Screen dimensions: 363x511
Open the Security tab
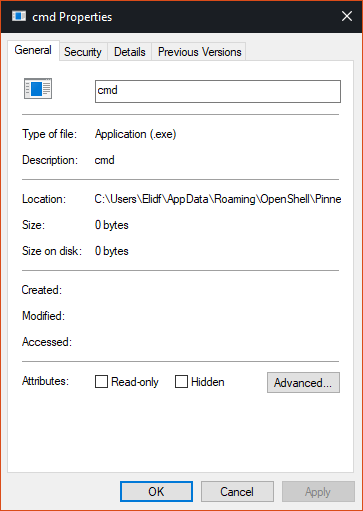[x=83, y=52]
